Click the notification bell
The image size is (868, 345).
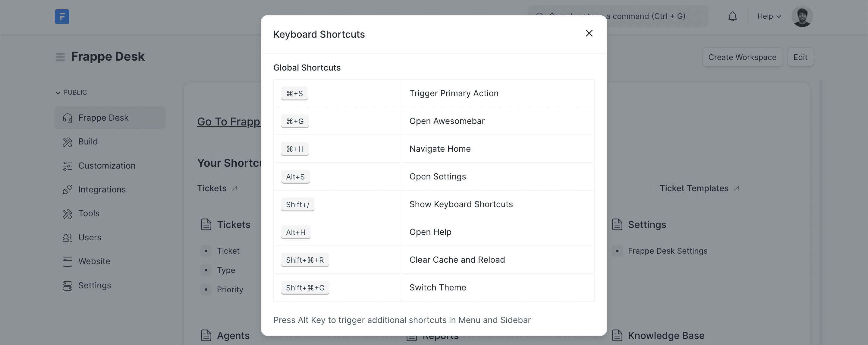pyautogui.click(x=733, y=16)
